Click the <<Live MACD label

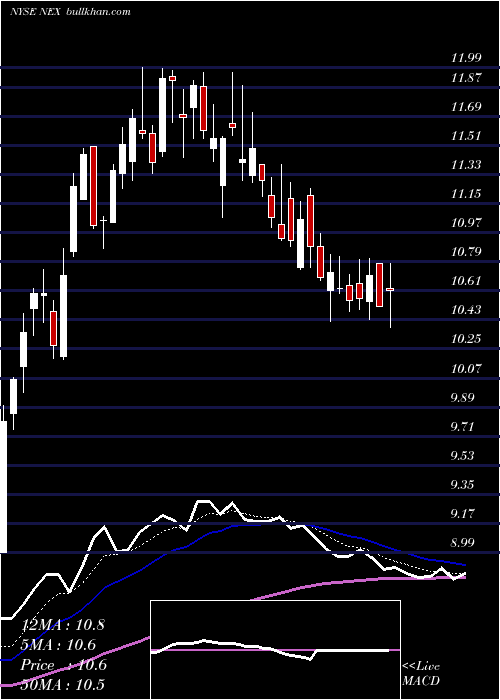click(x=421, y=674)
